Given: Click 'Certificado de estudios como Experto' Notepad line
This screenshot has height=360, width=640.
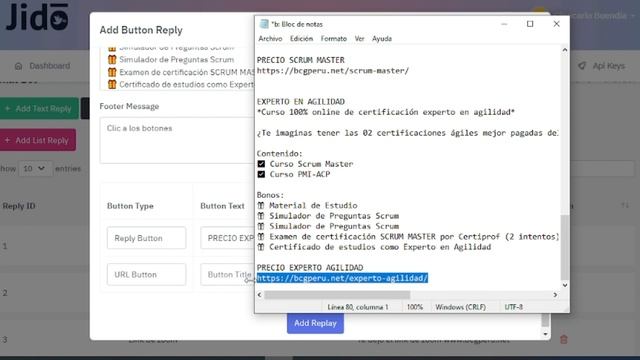Looking at the screenshot, I should coord(380,247).
